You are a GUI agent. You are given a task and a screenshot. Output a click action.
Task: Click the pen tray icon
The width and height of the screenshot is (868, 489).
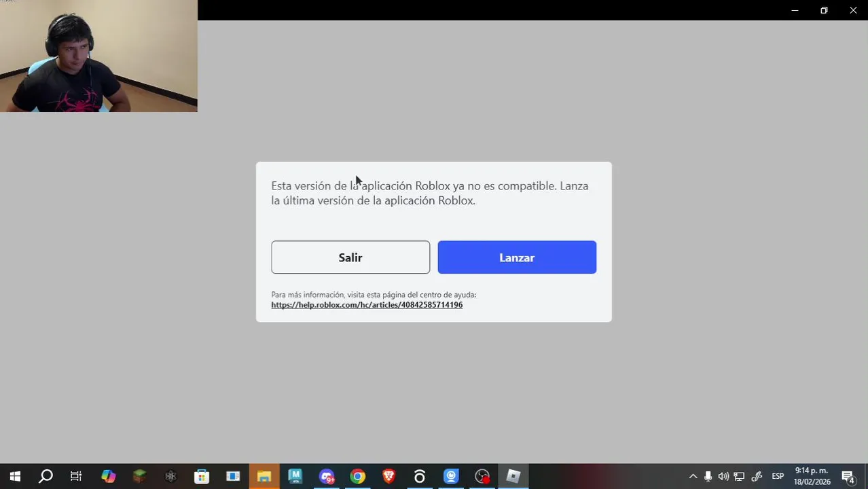(757, 476)
